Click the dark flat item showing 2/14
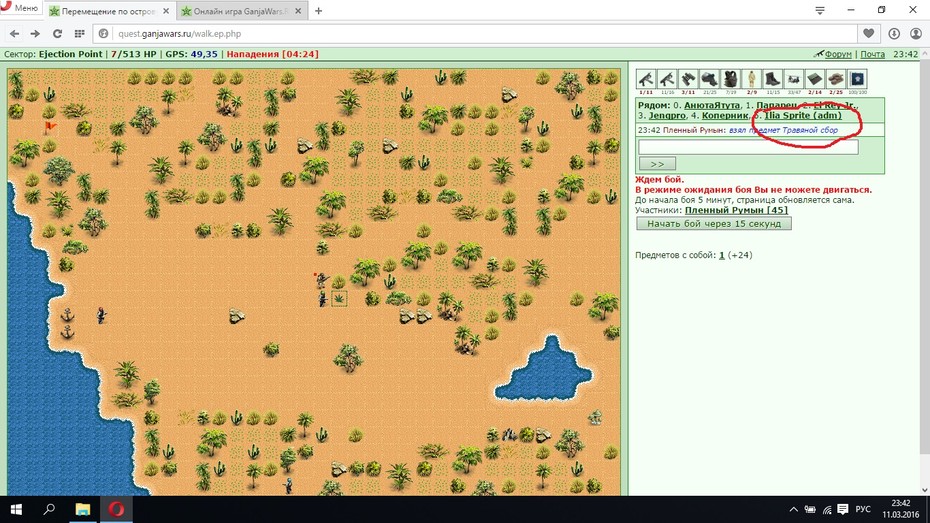The image size is (930, 523). (815, 79)
